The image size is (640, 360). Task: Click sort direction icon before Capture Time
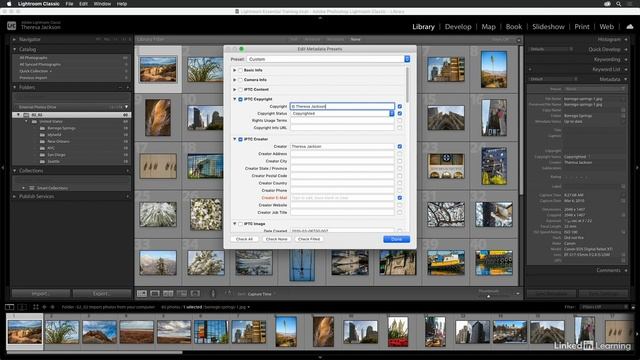click(x=229, y=293)
